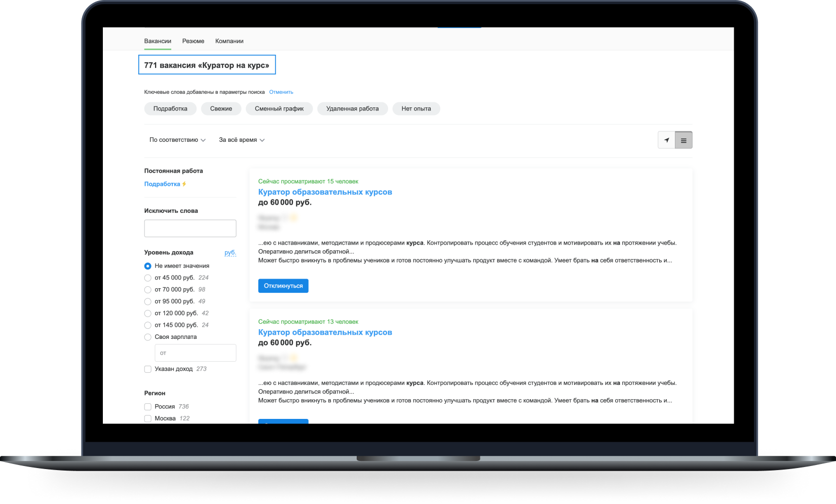Switch to the Резюме tab

point(193,41)
